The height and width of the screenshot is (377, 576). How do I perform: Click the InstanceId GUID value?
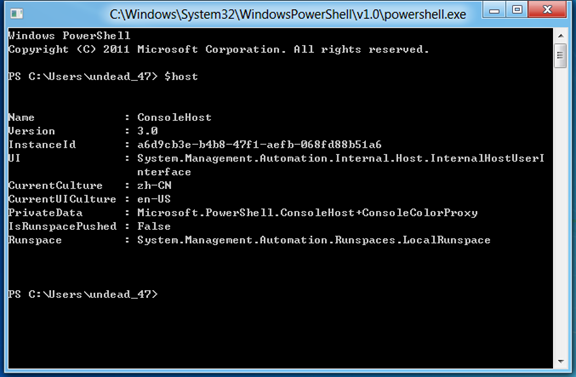(x=259, y=144)
